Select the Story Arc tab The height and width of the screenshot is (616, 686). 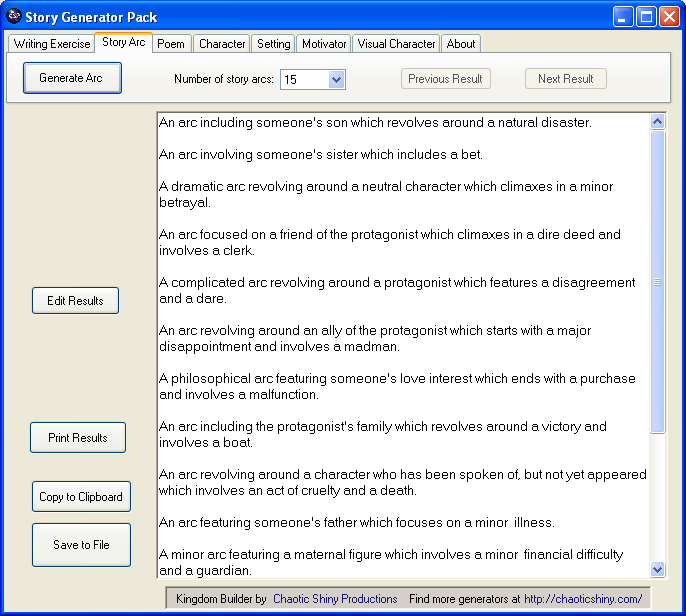point(123,42)
